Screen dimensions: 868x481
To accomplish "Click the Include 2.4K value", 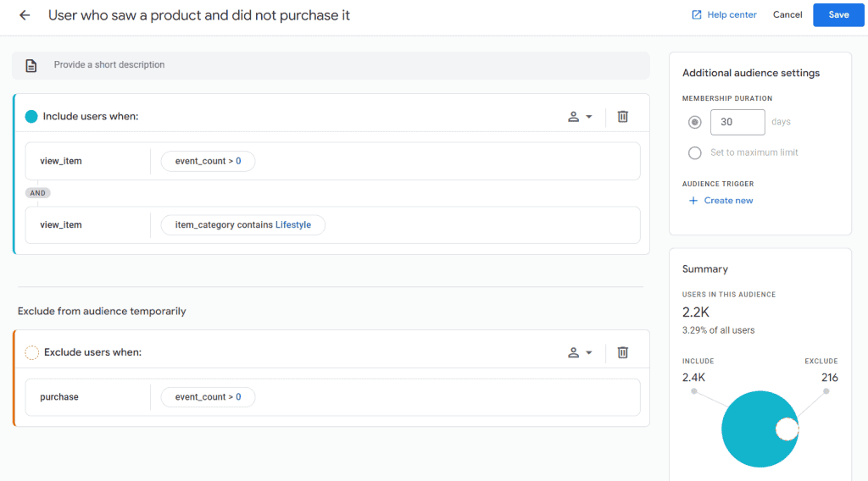I will click(693, 378).
